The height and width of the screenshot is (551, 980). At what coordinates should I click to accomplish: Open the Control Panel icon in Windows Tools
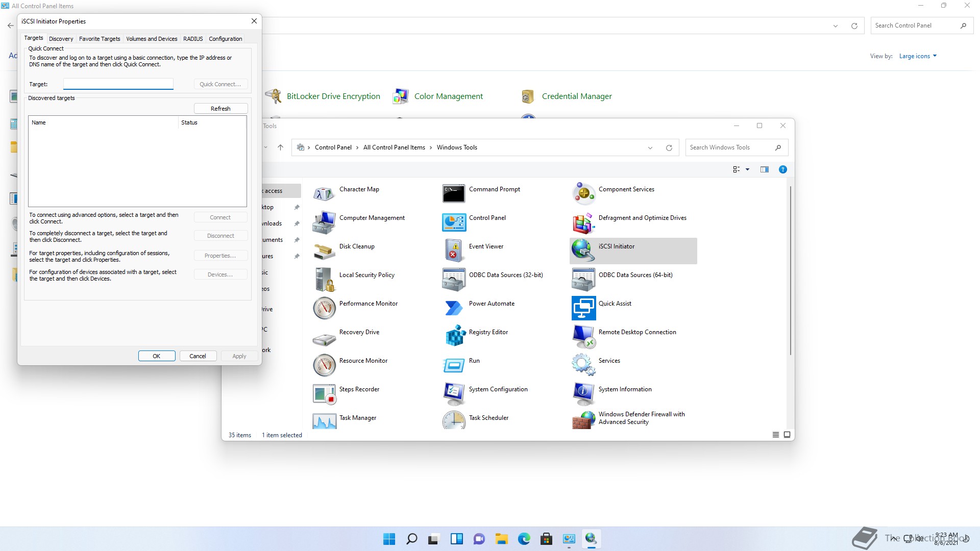[454, 222]
